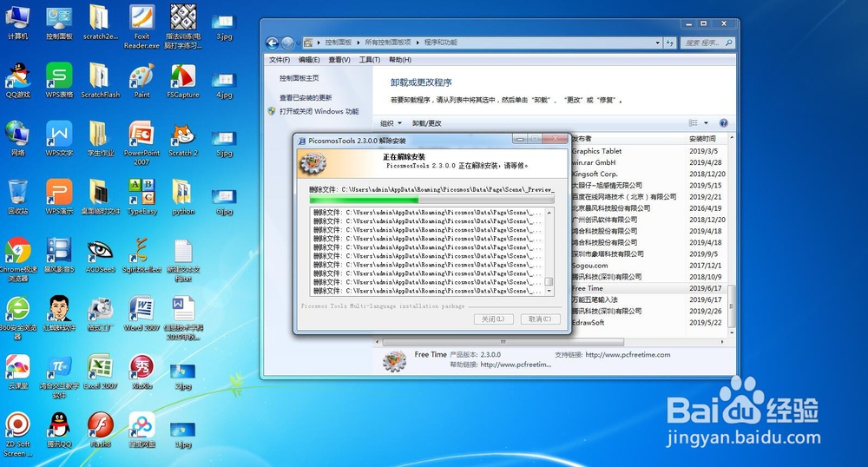Click 所有控制面板项 breadcrumb segment
Viewport: 868px width, 467px height.
point(387,42)
